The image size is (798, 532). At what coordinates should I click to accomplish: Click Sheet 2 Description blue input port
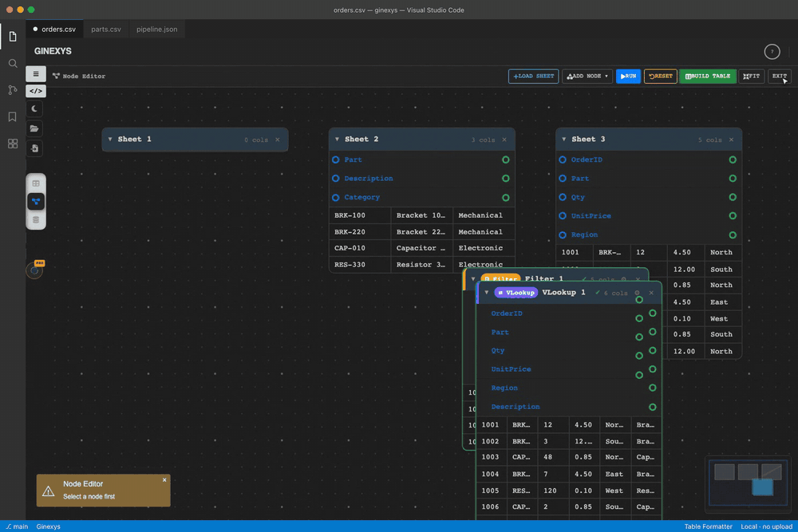(336, 179)
